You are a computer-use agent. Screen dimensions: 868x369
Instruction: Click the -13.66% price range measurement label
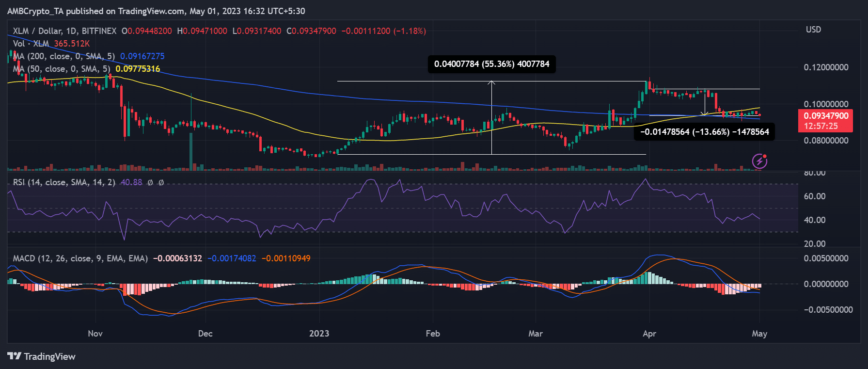(705, 132)
